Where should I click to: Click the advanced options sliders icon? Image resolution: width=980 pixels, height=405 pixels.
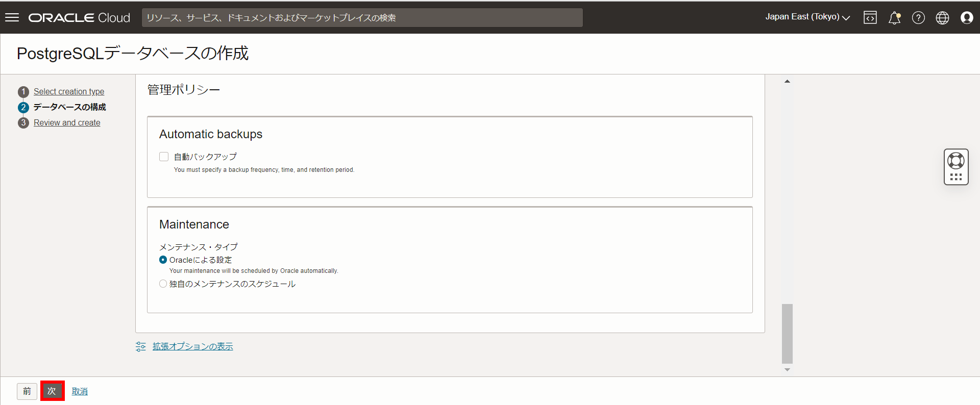(x=141, y=347)
